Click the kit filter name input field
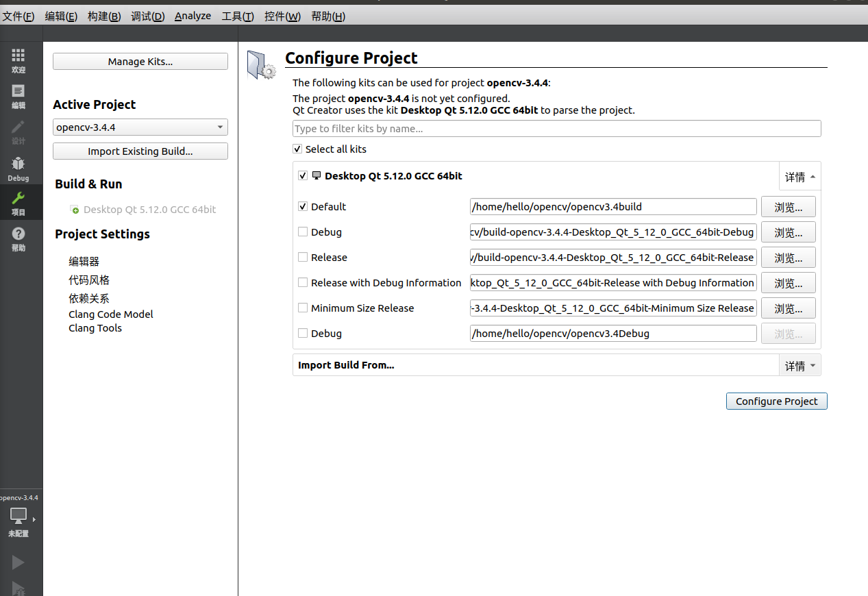Screen dimensions: 868x596 [x=556, y=128]
